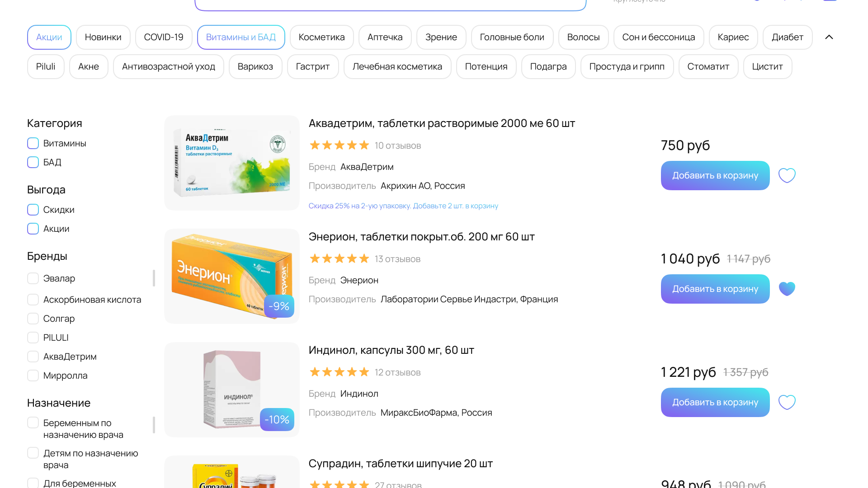Click the star rating of Аквадетрим

(x=339, y=145)
